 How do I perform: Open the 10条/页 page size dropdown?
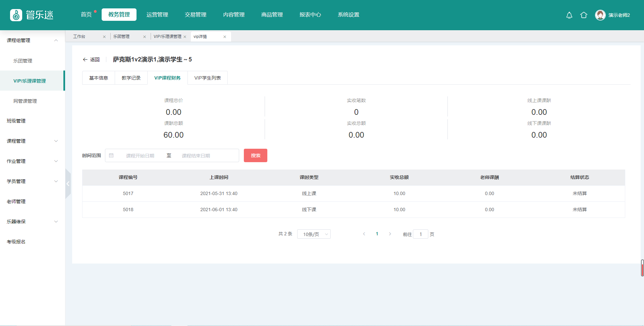tap(314, 234)
